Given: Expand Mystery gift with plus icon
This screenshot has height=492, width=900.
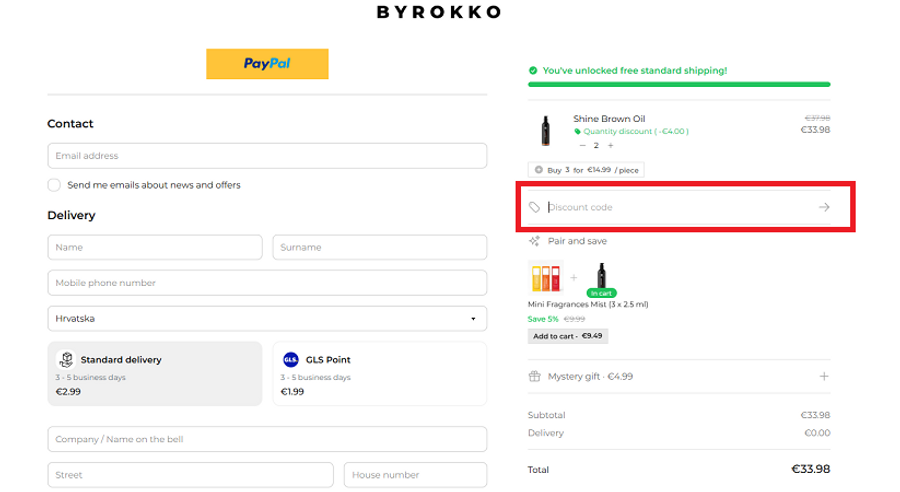Looking at the screenshot, I should 824,377.
